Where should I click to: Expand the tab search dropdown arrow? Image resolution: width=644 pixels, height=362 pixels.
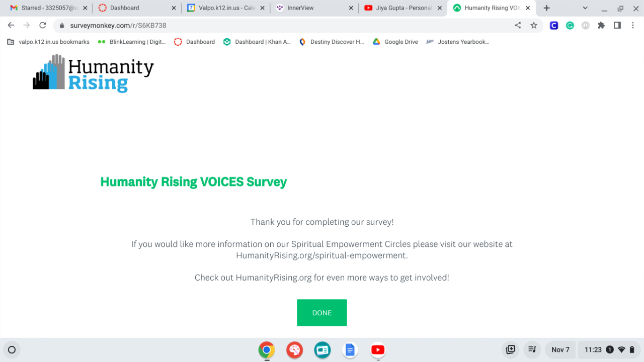[x=585, y=8]
